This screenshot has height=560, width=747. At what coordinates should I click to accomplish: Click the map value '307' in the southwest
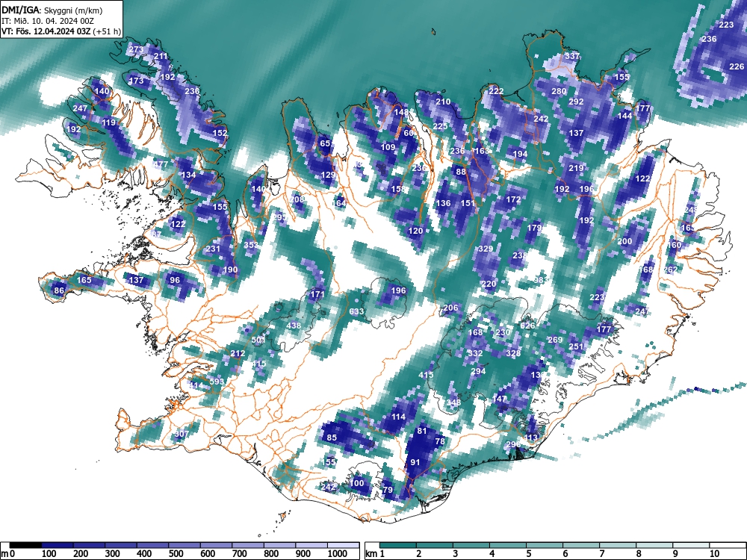pyautogui.click(x=181, y=434)
